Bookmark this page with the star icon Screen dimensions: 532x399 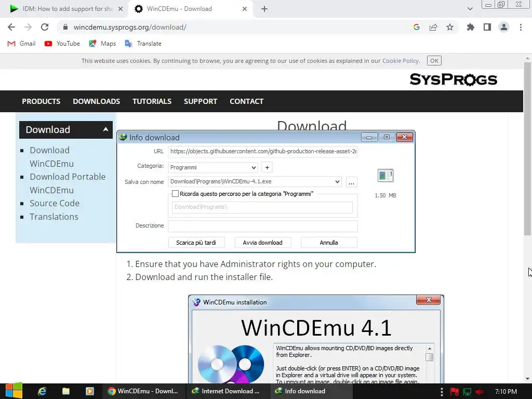pos(450,27)
